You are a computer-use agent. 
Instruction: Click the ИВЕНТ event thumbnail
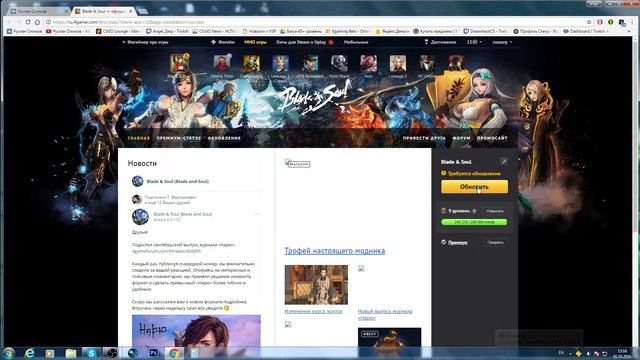[x=389, y=337]
